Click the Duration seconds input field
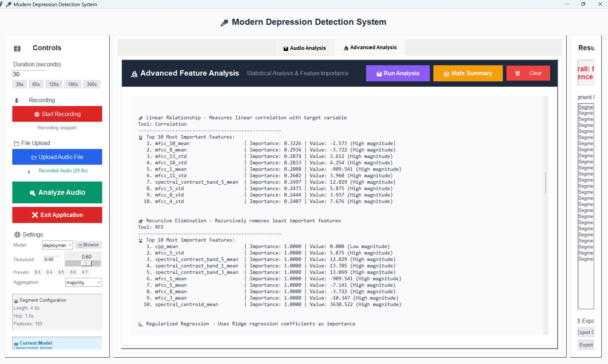 click(29, 74)
